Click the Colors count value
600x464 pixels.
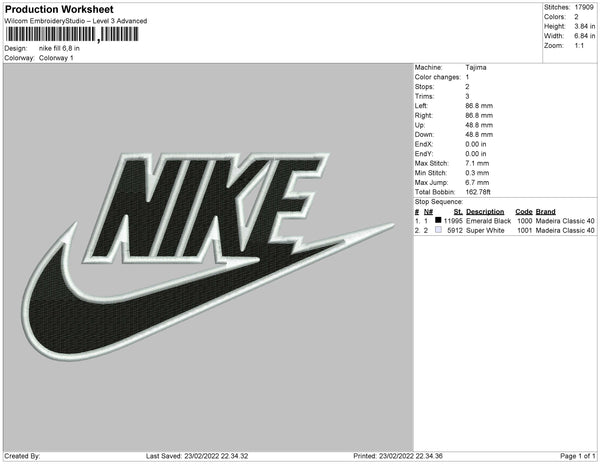(x=576, y=17)
